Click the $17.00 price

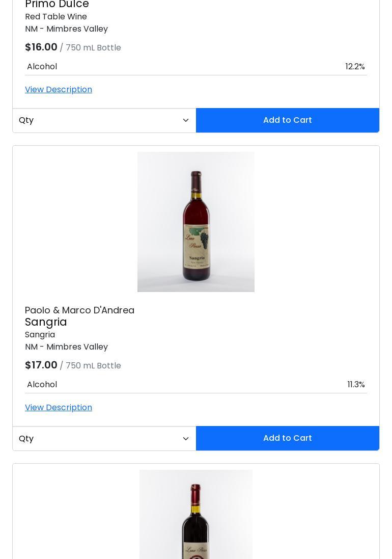pyautogui.click(x=41, y=365)
